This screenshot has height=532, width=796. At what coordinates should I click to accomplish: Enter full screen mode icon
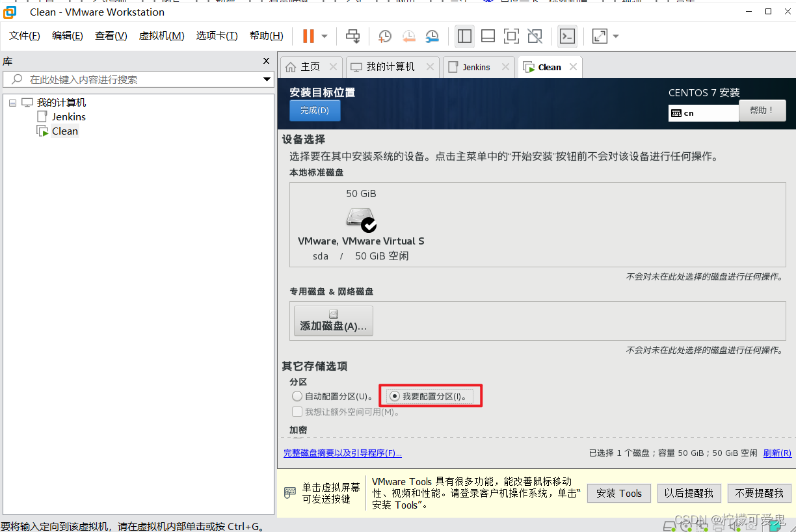point(512,36)
